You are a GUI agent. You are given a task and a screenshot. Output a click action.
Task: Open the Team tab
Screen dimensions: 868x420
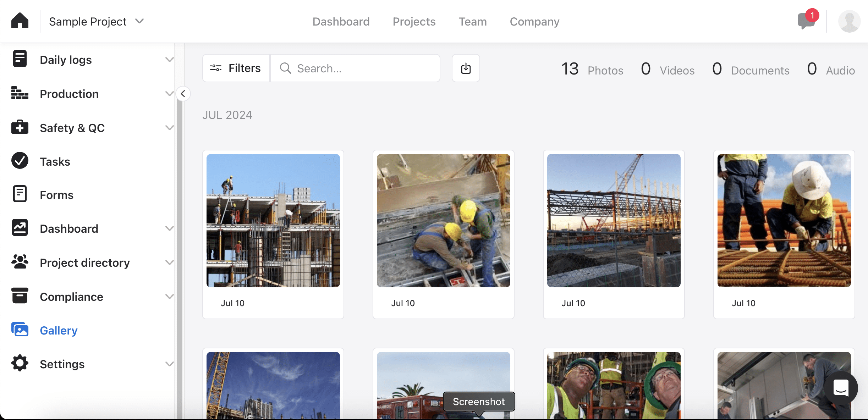472,22
